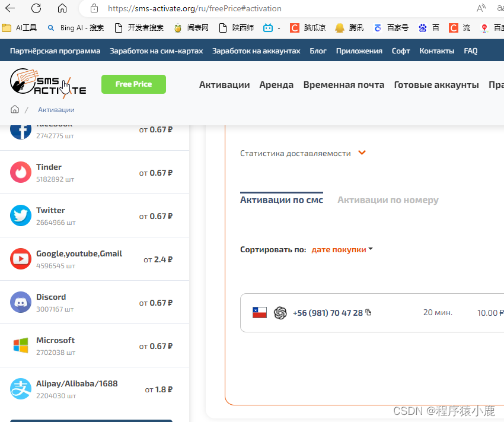
Task: Open the 脑瓜凉 bookmark
Action: pyautogui.click(x=308, y=28)
